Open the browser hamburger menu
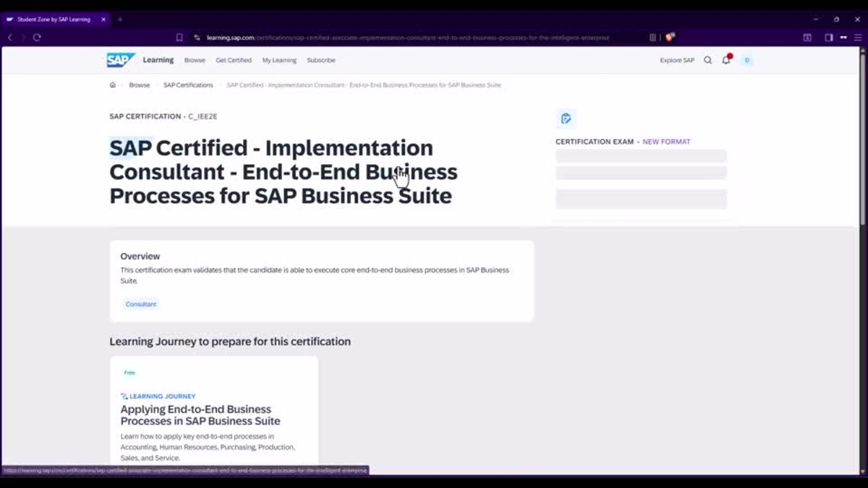Viewport: 868px width, 488px height. [858, 38]
